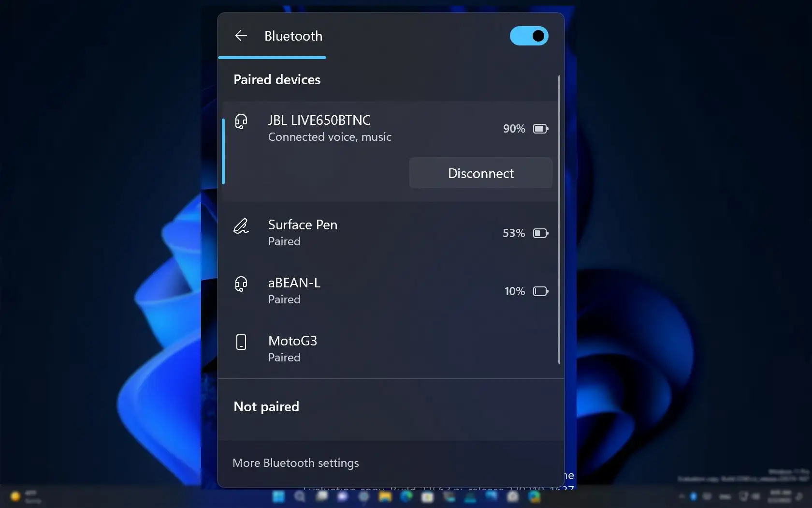Disconnect the JBL LIVE650BTNC headphones
The image size is (812, 508).
(480, 173)
